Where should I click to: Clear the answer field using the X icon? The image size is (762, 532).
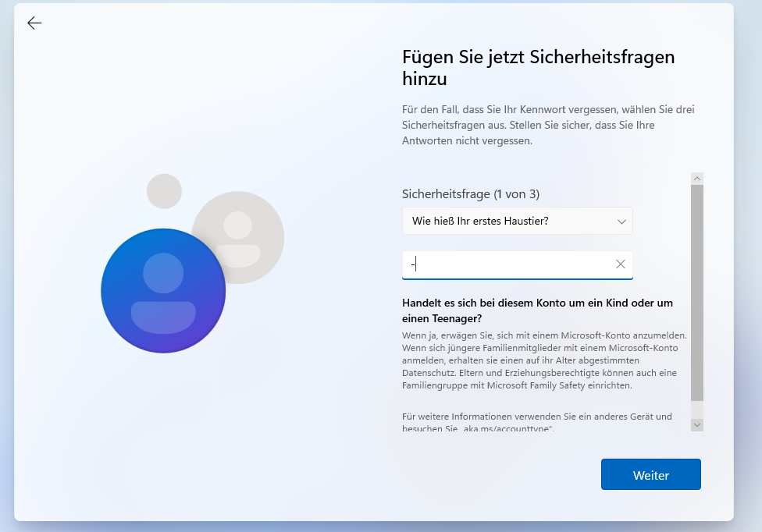pos(621,264)
